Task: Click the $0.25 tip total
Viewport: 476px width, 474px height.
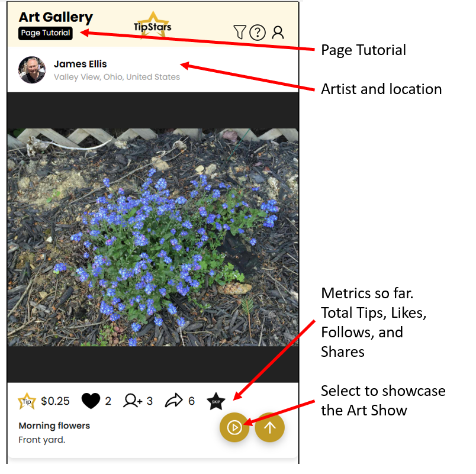Action: [x=55, y=401]
